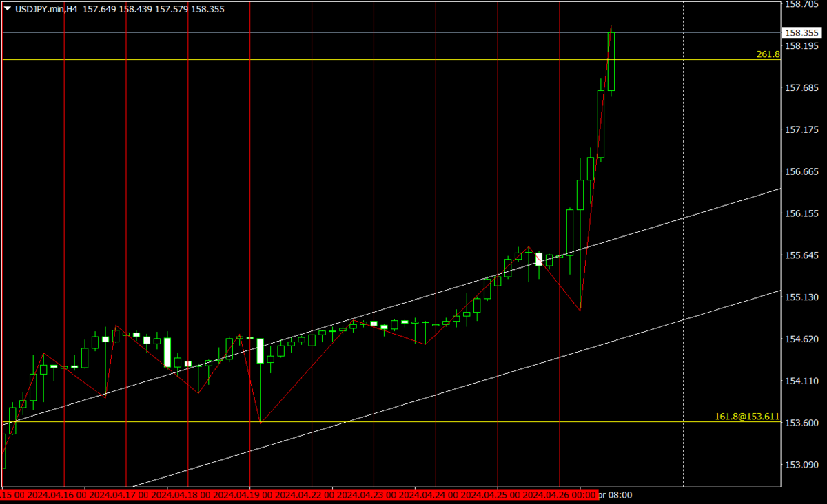Click the latest tall green candle near 158.355

pos(611,62)
